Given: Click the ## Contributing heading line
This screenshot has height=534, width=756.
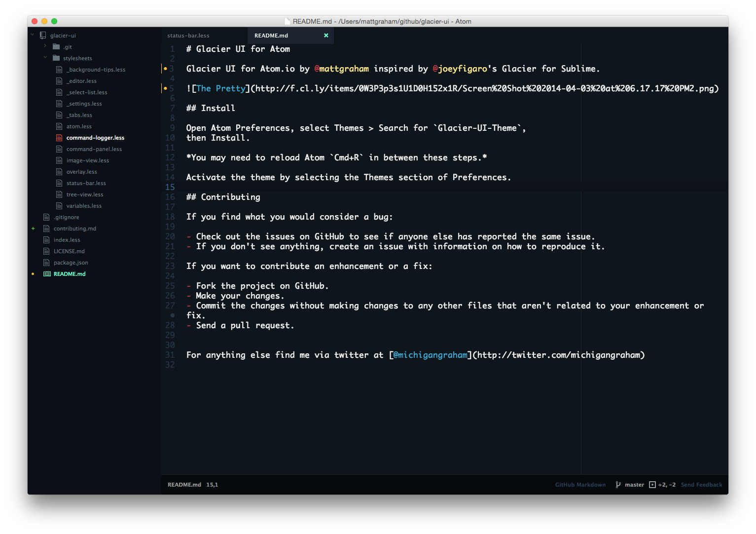Looking at the screenshot, I should (x=223, y=197).
